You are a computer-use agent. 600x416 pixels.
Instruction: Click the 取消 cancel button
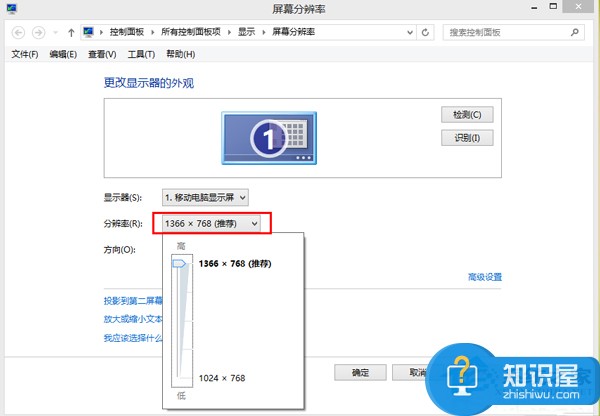(x=411, y=372)
